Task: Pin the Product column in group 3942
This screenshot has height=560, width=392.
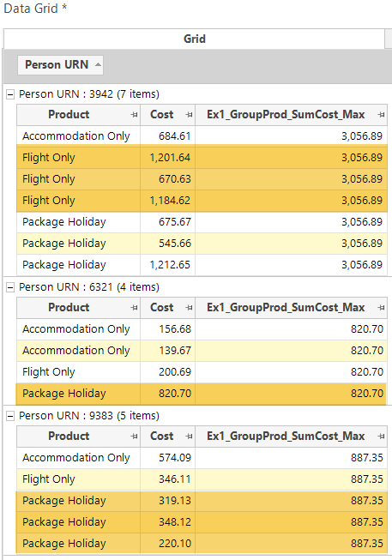Action: (134, 115)
